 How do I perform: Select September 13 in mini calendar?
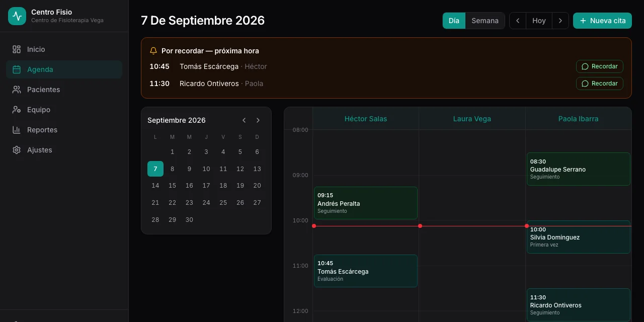257,169
